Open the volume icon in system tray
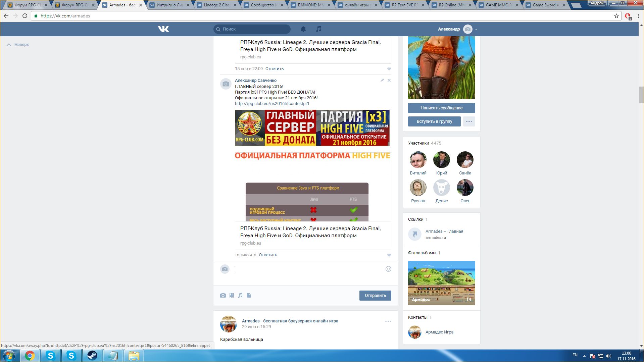The height and width of the screenshot is (362, 644). click(609, 356)
